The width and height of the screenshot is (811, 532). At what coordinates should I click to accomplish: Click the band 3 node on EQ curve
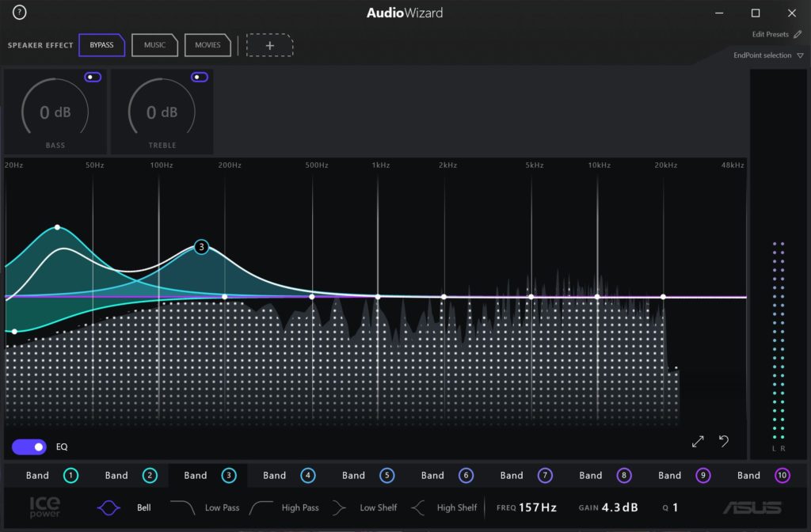point(201,247)
